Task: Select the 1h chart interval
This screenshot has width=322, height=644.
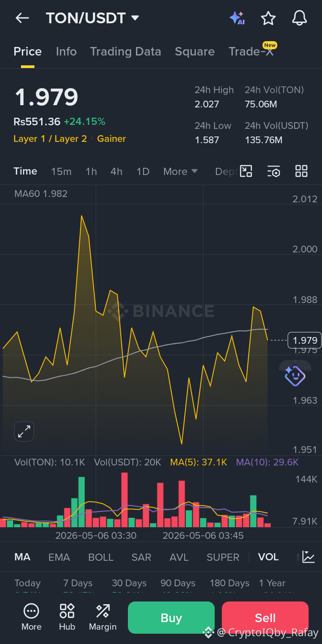Action: 91,171
